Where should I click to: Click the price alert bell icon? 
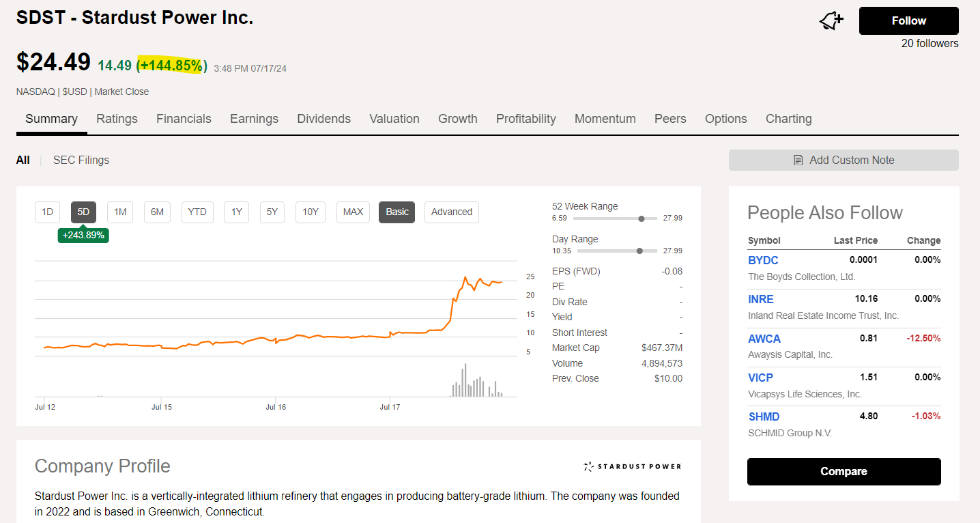coord(831,21)
